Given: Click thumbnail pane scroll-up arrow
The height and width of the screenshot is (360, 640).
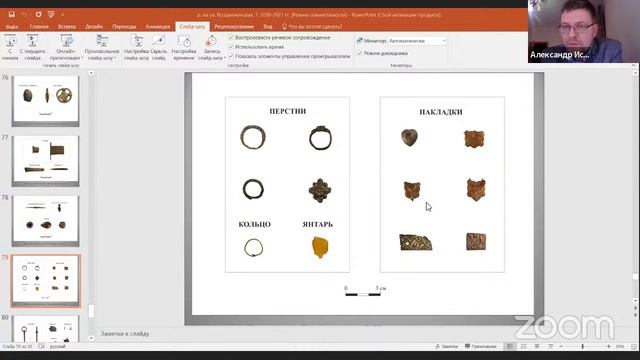Looking at the screenshot, I should pos(91,73).
